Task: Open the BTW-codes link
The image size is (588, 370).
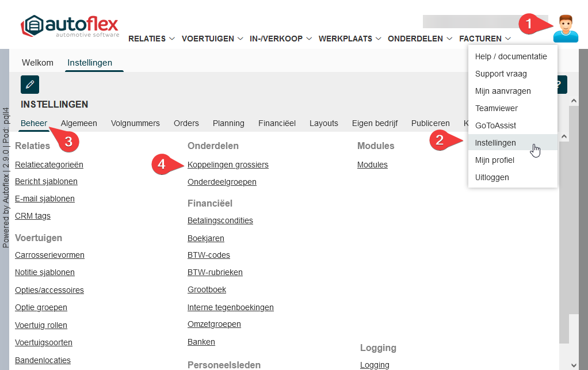Action: [x=208, y=255]
